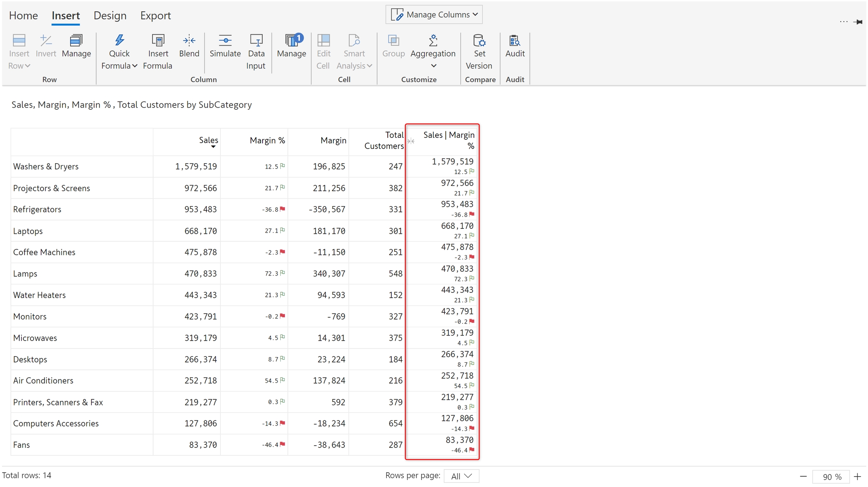Open Insert Formula tool

pos(158,40)
